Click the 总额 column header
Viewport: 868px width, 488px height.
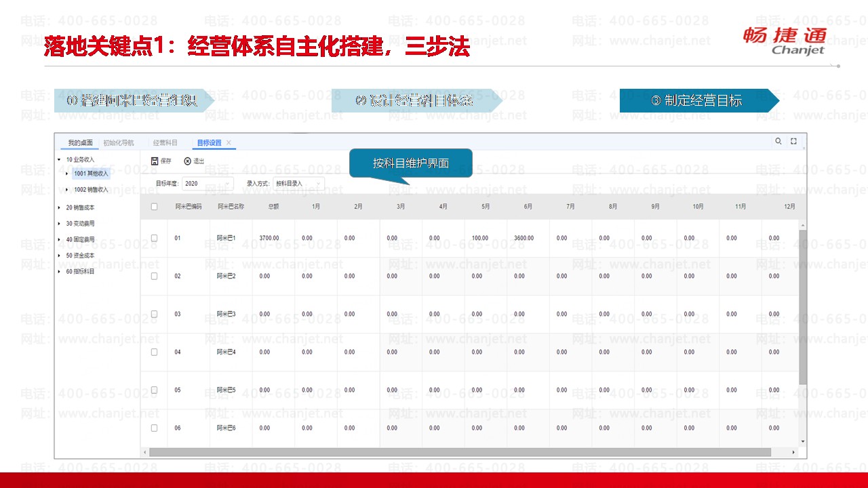(x=273, y=207)
